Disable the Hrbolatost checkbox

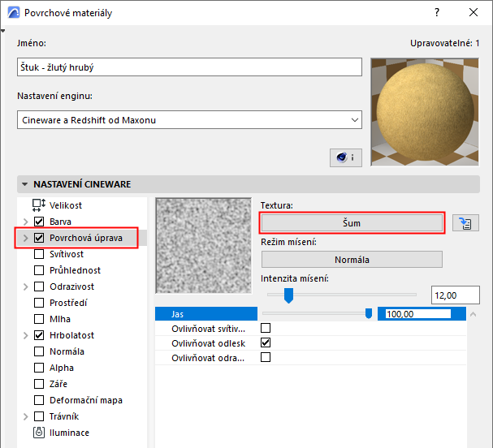(39, 335)
